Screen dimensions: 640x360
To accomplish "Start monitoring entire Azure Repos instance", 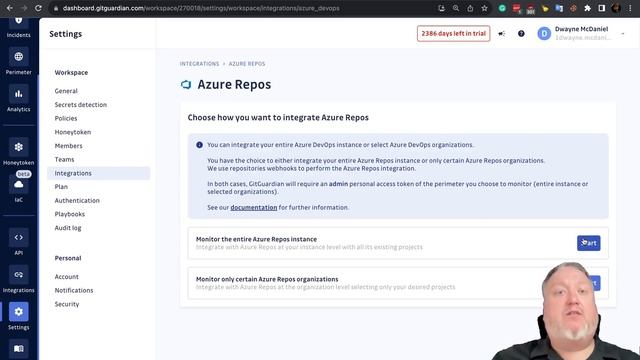I will [589, 243].
